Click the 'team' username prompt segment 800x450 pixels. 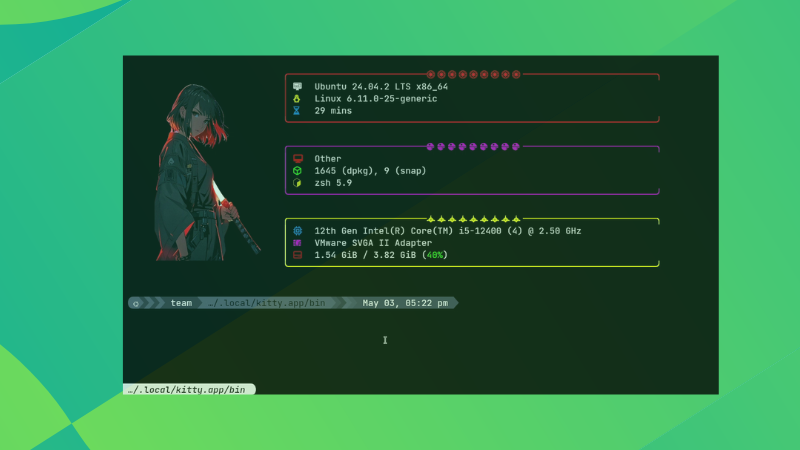pos(181,303)
